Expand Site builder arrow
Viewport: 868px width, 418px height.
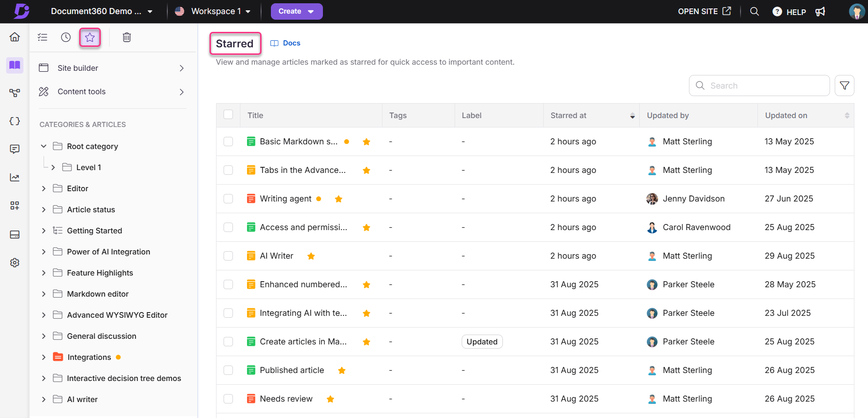click(182, 68)
